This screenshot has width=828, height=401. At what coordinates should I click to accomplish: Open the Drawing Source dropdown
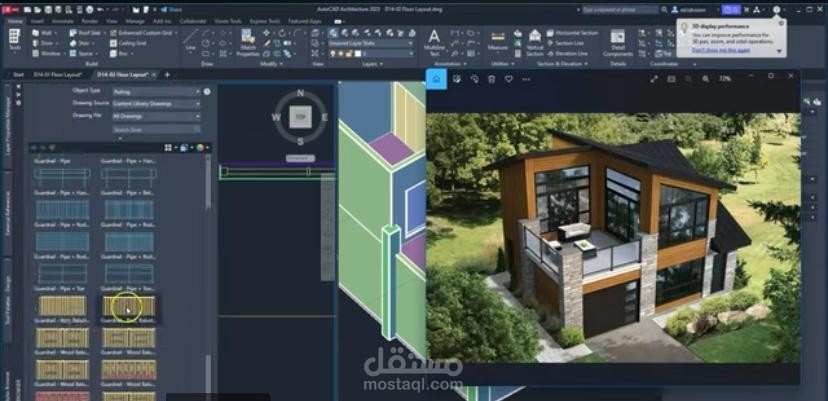pos(156,104)
